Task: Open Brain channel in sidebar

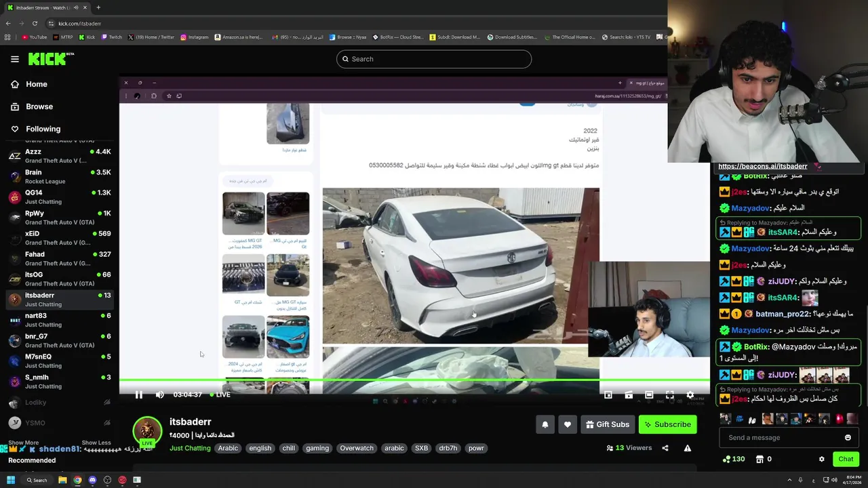Action: [x=60, y=176]
